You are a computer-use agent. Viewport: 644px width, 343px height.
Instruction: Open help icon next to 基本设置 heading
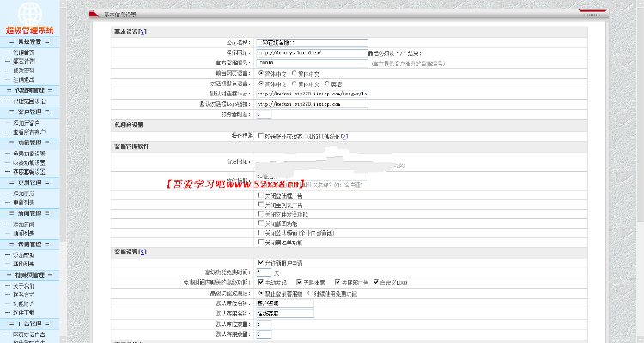[143, 32]
